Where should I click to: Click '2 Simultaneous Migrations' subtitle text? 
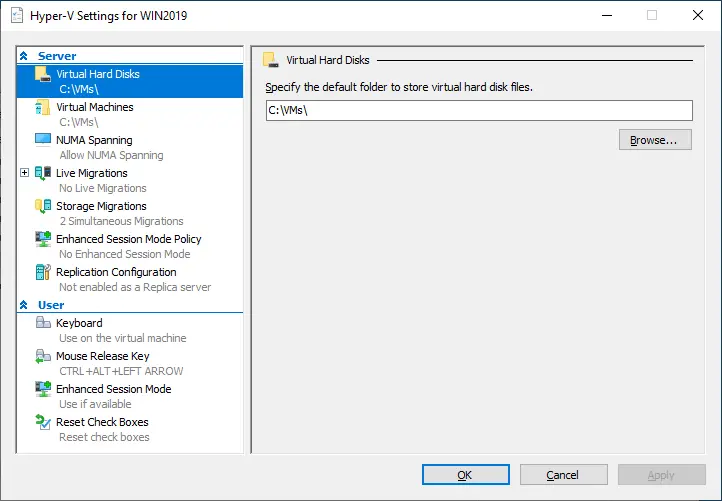click(122, 221)
